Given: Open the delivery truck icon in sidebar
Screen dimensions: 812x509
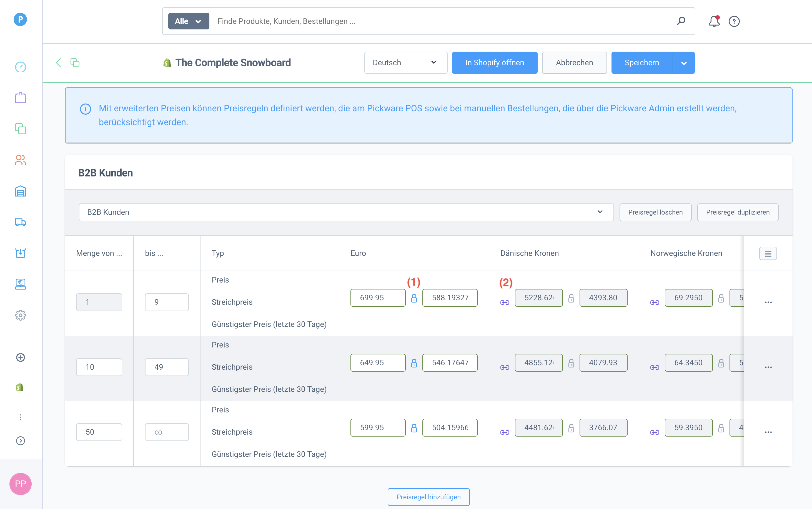Looking at the screenshot, I should [20, 222].
